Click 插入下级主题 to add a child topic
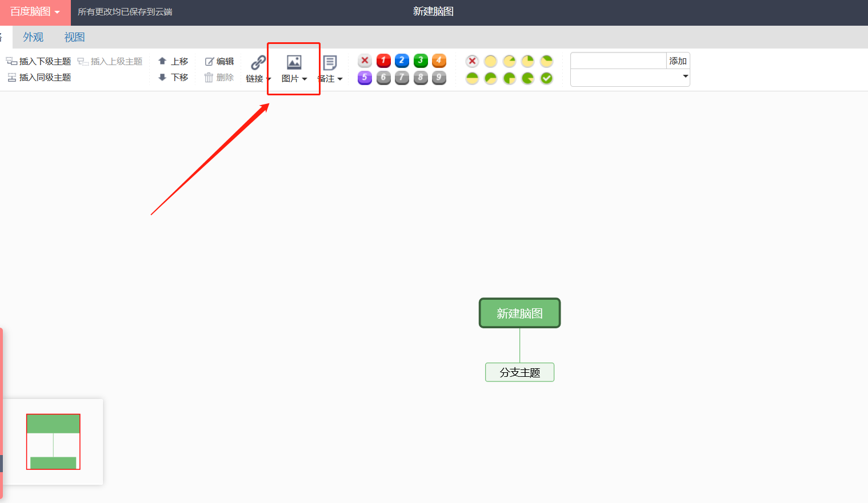868x503 pixels. click(x=39, y=61)
